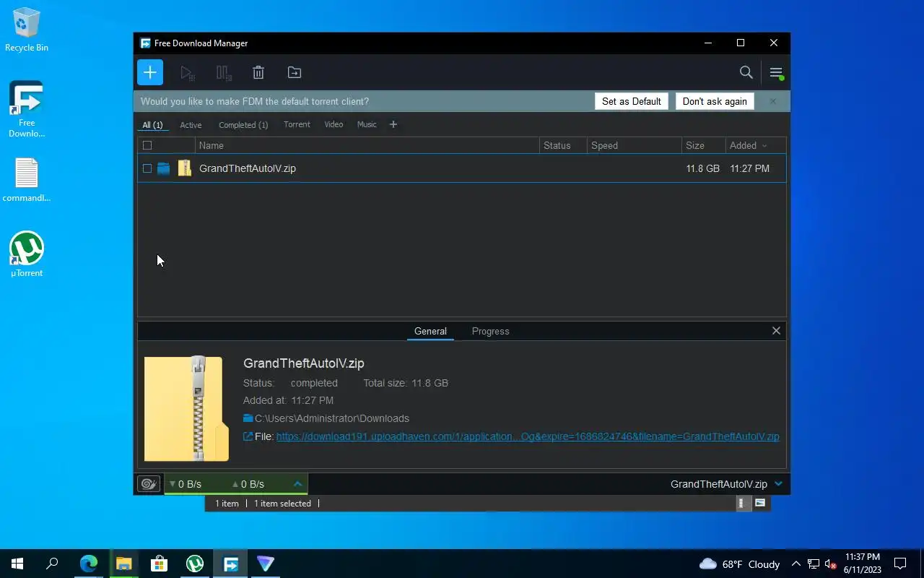Open the Windows Start menu

point(17,564)
